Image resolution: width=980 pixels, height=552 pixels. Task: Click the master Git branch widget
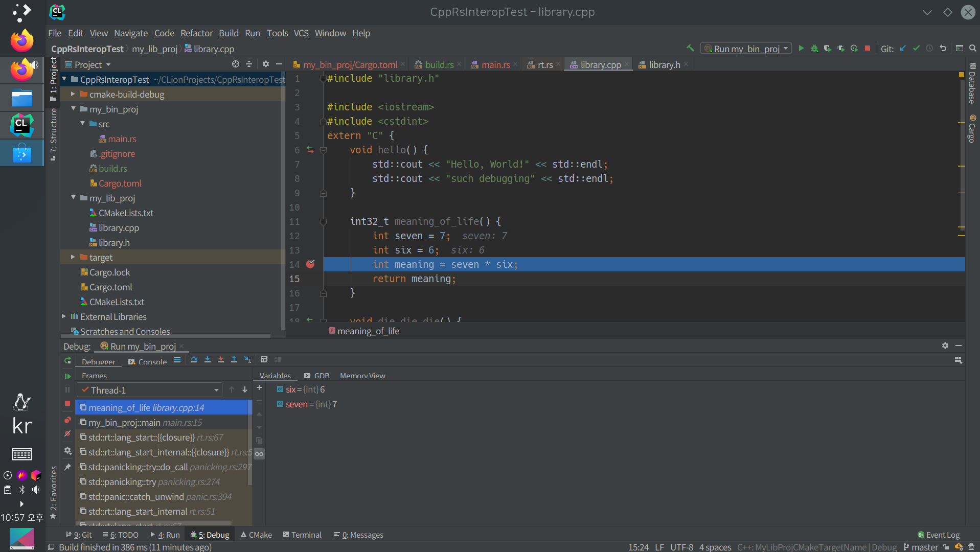[921, 547]
